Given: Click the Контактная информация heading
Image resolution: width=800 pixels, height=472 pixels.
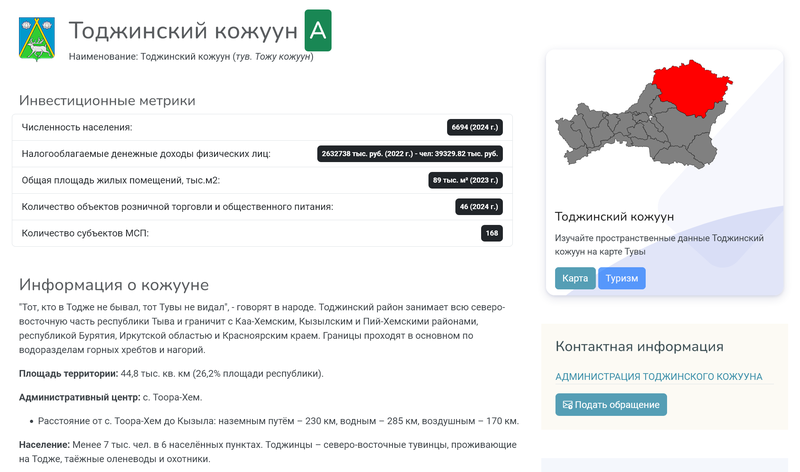Looking at the screenshot, I should point(639,347).
